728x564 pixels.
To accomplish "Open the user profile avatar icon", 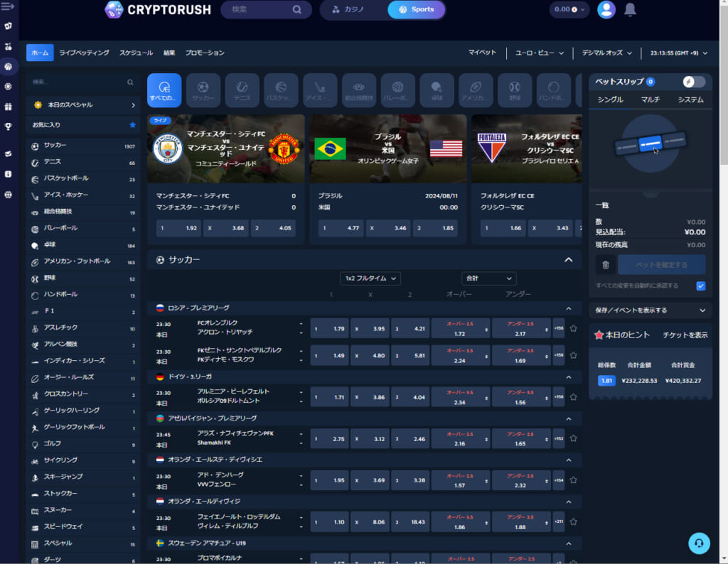I will pyautogui.click(x=606, y=9).
